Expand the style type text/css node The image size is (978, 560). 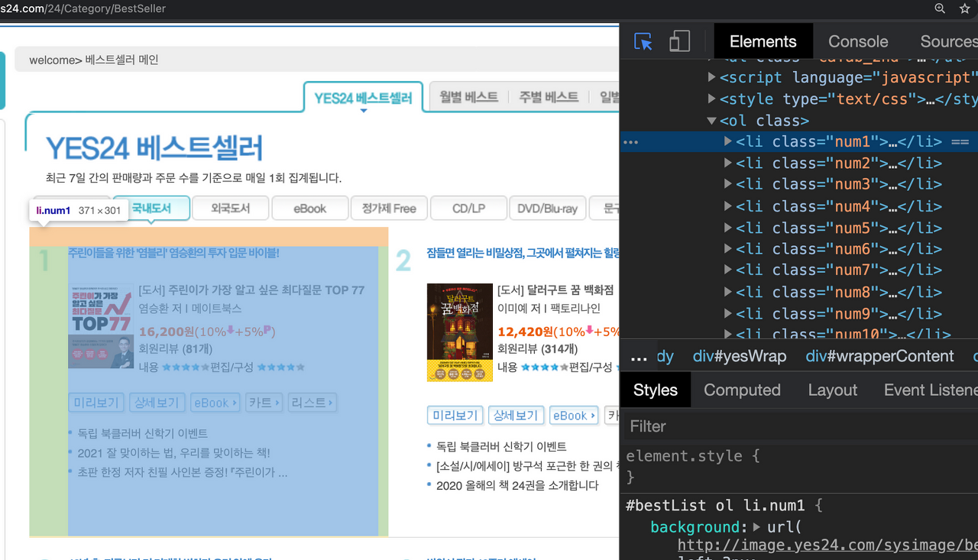712,99
